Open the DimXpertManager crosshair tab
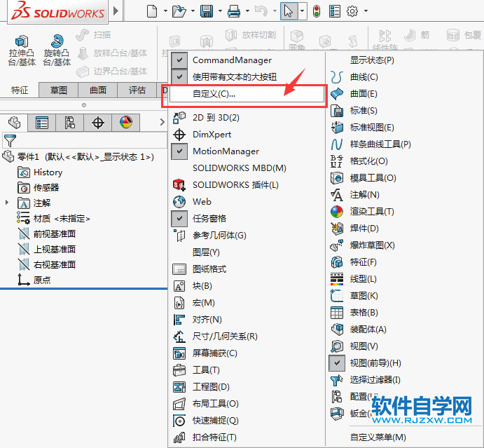The height and width of the screenshot is (448, 484). 98,123
